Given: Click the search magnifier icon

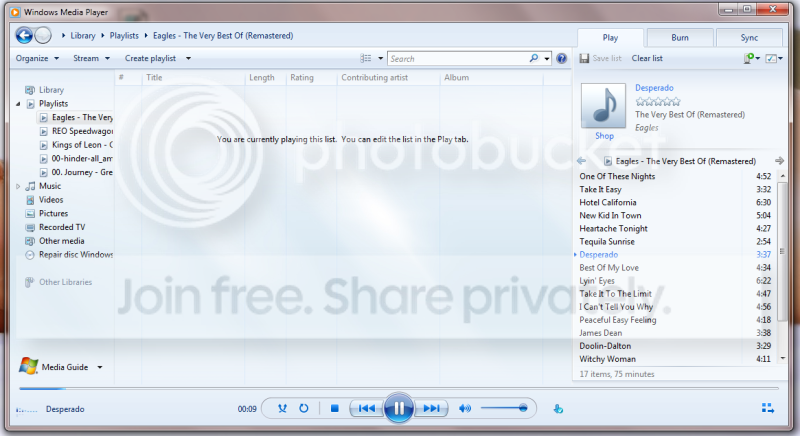Looking at the screenshot, I should 534,59.
